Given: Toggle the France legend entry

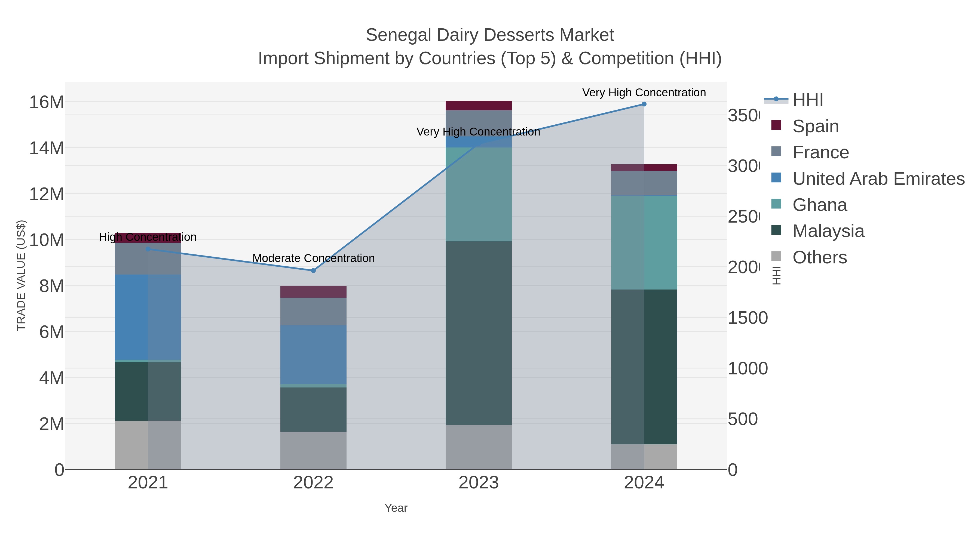Looking at the screenshot, I should pos(810,152).
